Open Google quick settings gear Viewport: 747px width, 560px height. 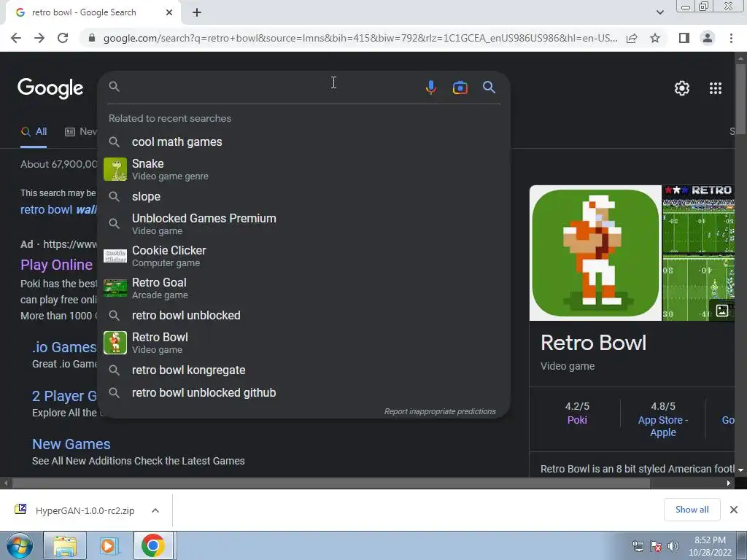(682, 88)
